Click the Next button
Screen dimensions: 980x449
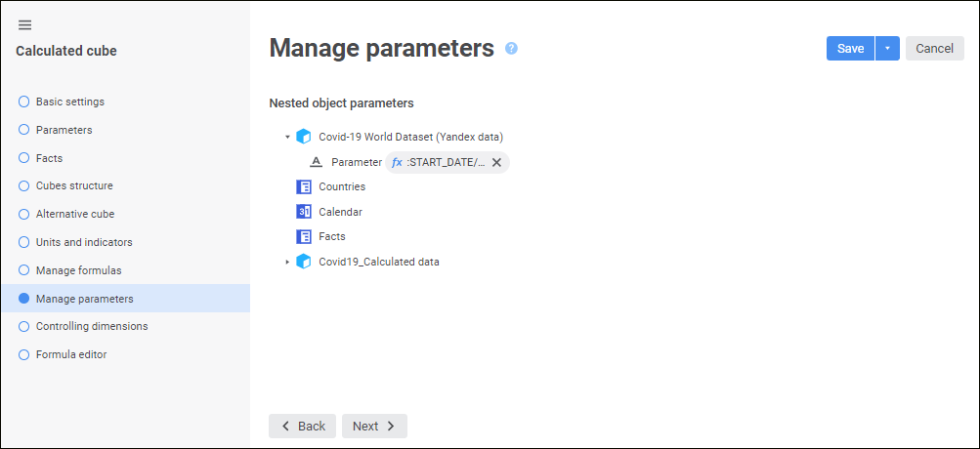pyautogui.click(x=374, y=427)
